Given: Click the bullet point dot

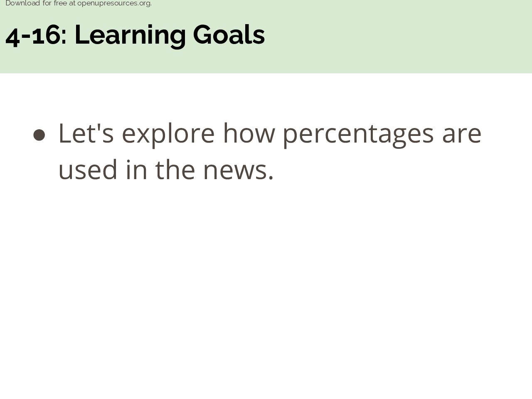Looking at the screenshot, I should tap(39, 135).
